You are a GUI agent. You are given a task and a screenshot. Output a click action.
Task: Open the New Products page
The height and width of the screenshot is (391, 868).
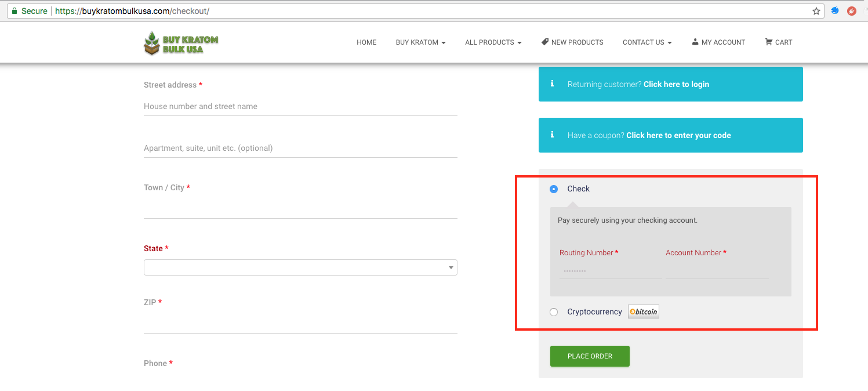[x=572, y=42]
